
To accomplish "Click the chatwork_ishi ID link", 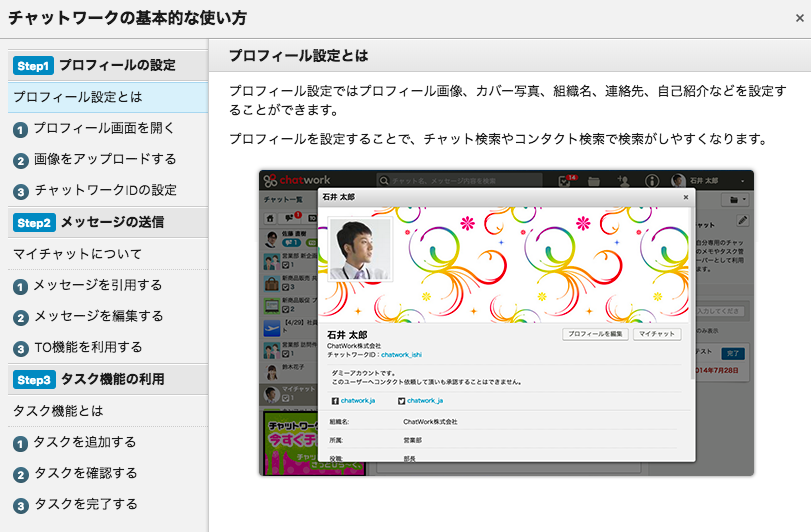I will [x=401, y=355].
